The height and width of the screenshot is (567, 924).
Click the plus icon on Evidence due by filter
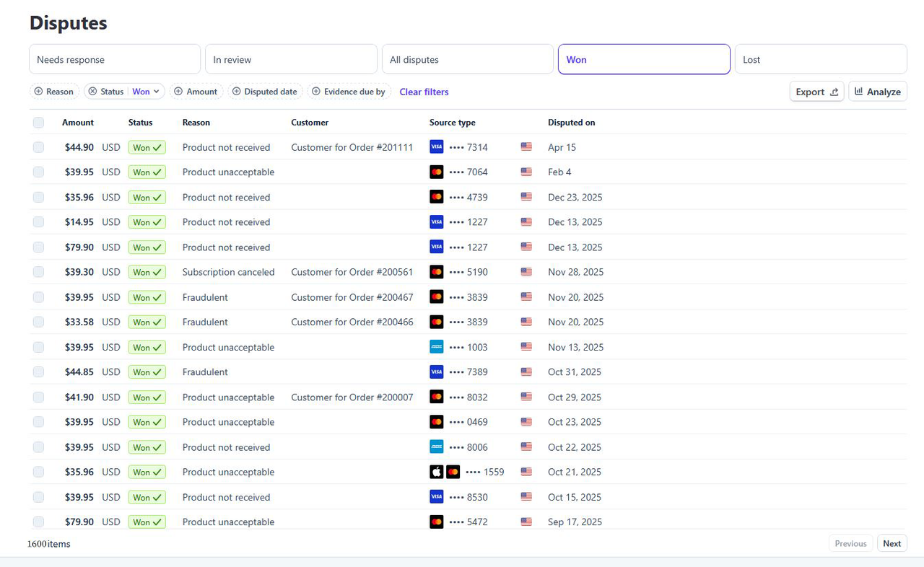(315, 92)
